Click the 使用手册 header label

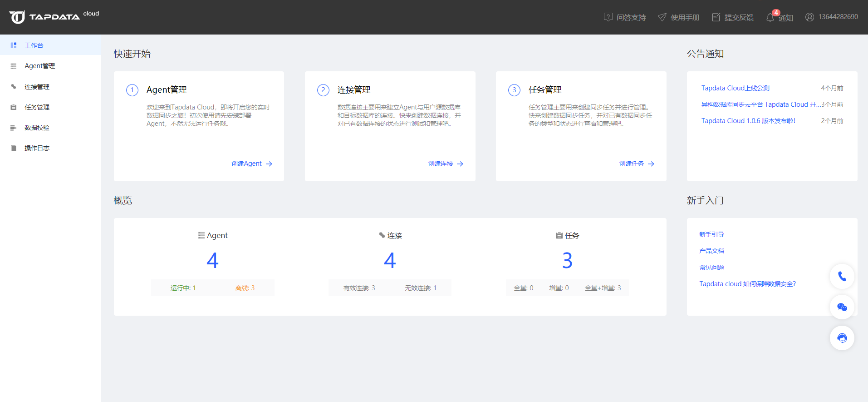685,17
